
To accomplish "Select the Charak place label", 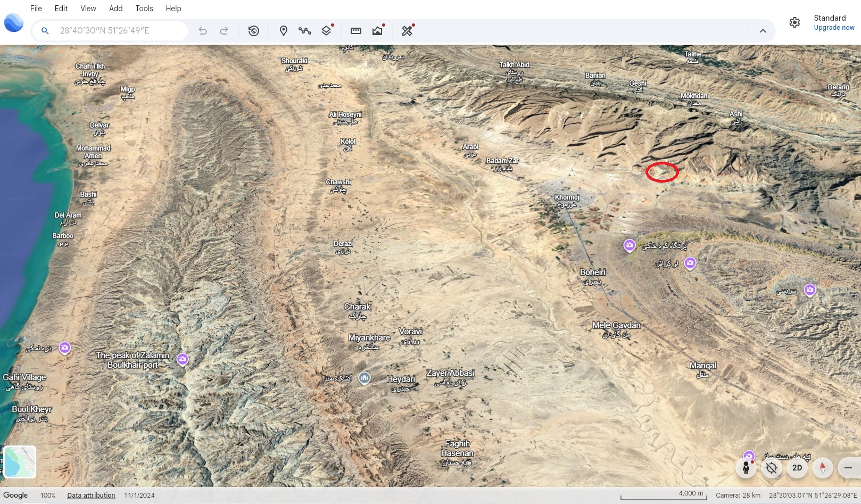I will [x=358, y=311].
